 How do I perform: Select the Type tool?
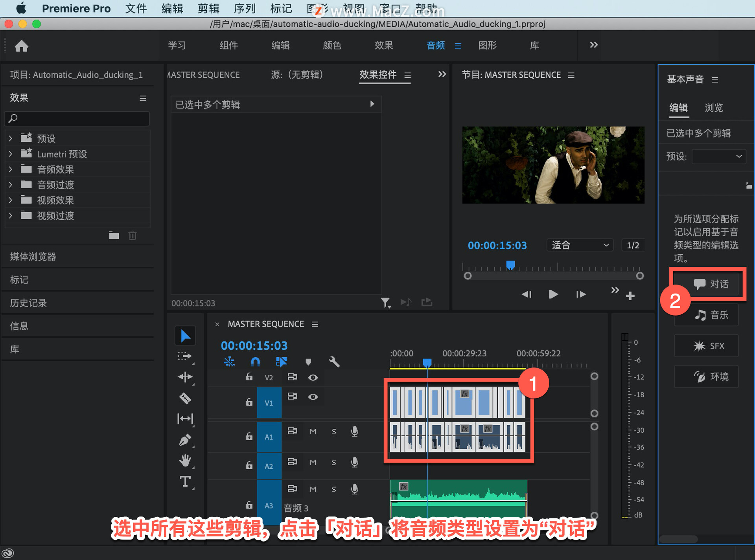point(185,481)
